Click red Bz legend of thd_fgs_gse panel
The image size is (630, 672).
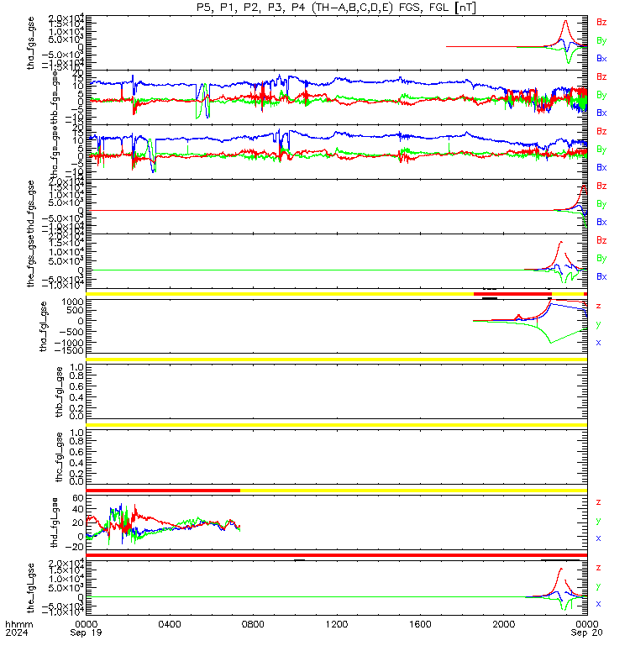pos(601,186)
